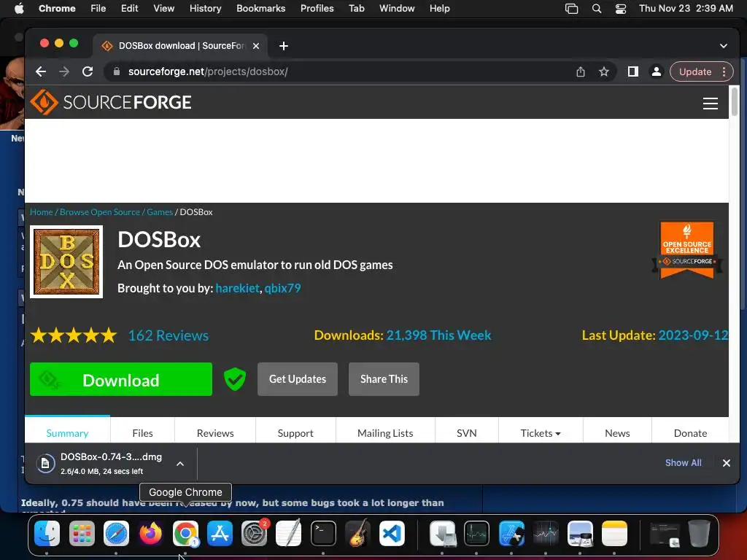Launch Safari from the Dock
747x560 pixels.
pos(116,533)
